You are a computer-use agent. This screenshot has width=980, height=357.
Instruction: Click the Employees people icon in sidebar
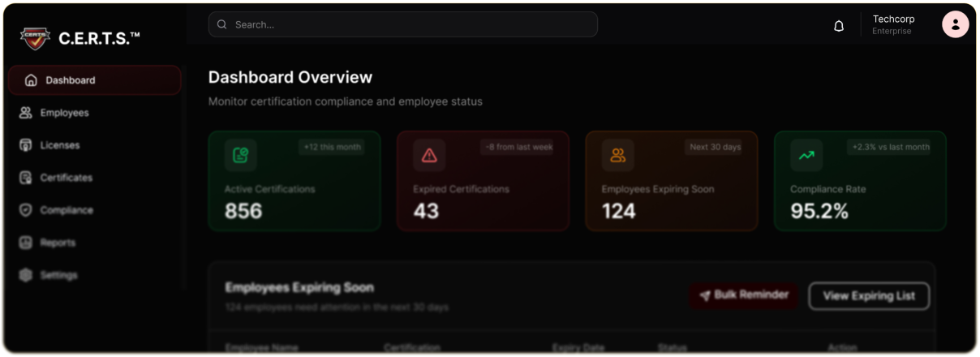click(25, 113)
